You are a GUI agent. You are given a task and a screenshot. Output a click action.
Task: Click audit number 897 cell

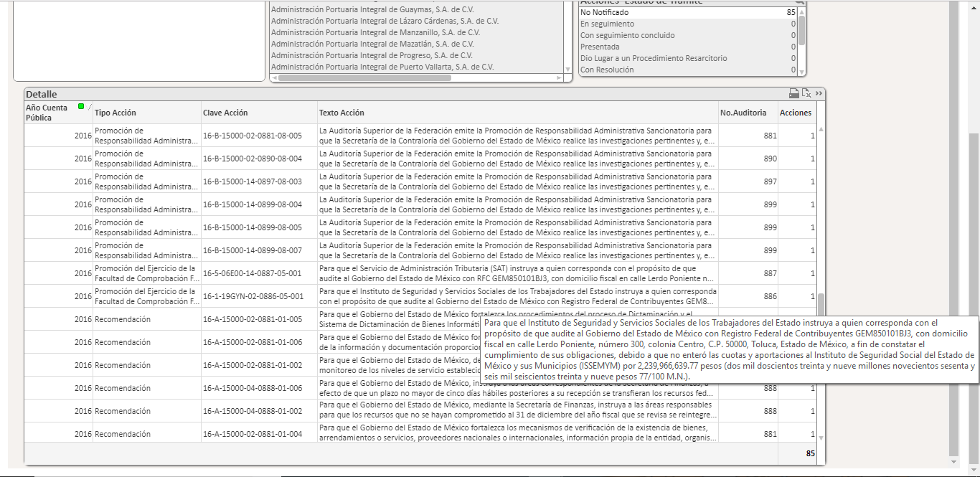(748, 181)
